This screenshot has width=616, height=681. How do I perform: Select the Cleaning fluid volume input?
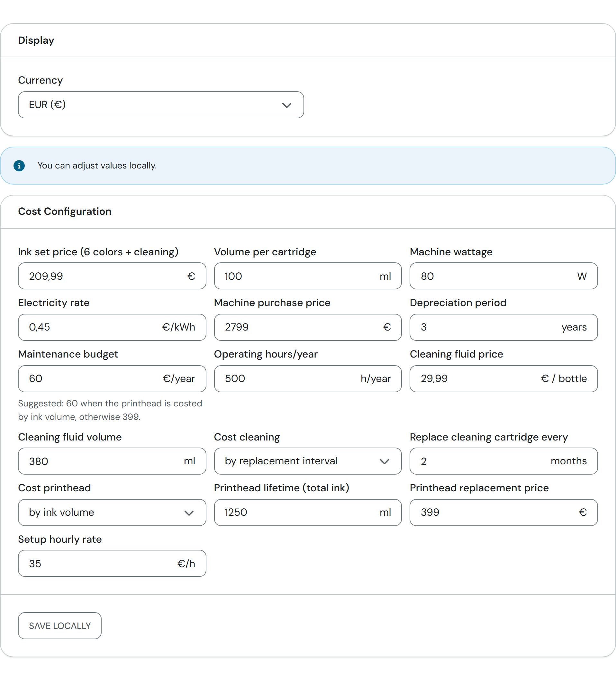112,461
